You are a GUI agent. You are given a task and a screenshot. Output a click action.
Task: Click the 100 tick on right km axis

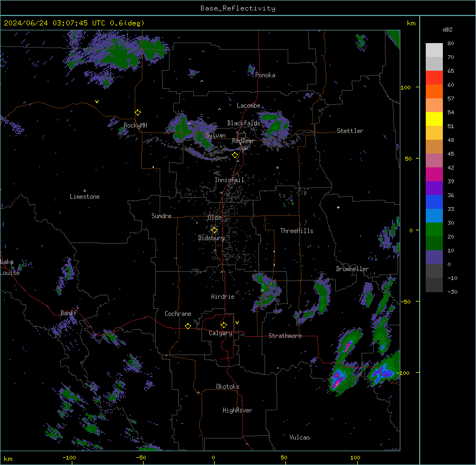click(405, 87)
